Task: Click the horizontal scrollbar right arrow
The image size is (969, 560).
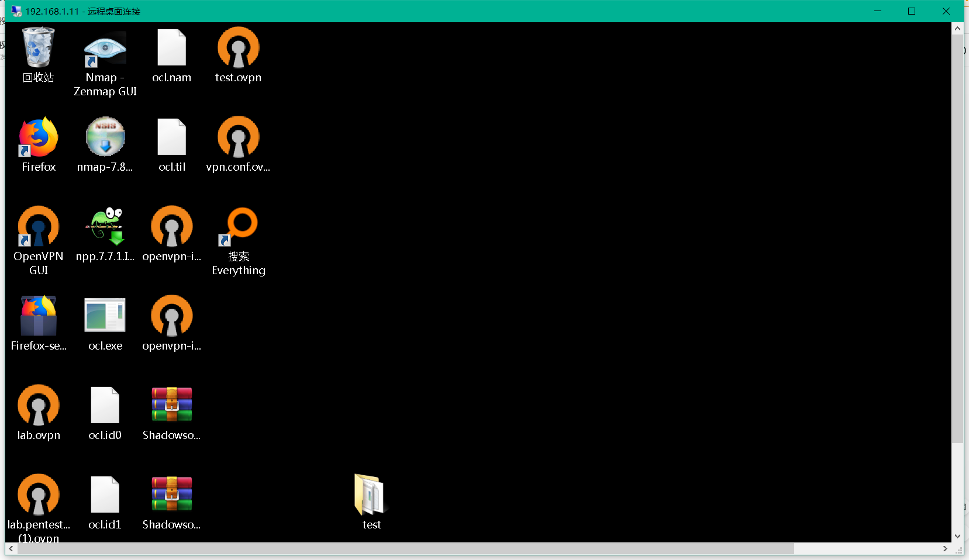Action: pyautogui.click(x=946, y=549)
